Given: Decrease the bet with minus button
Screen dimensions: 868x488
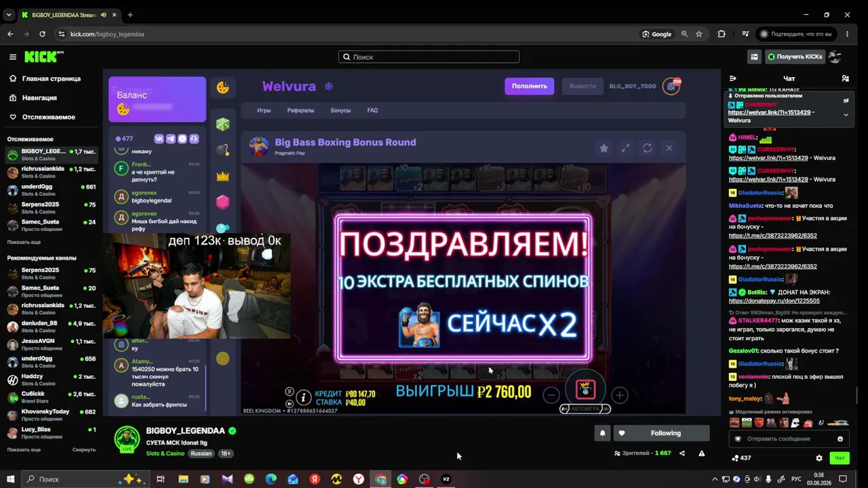Looking at the screenshot, I should click(551, 395).
